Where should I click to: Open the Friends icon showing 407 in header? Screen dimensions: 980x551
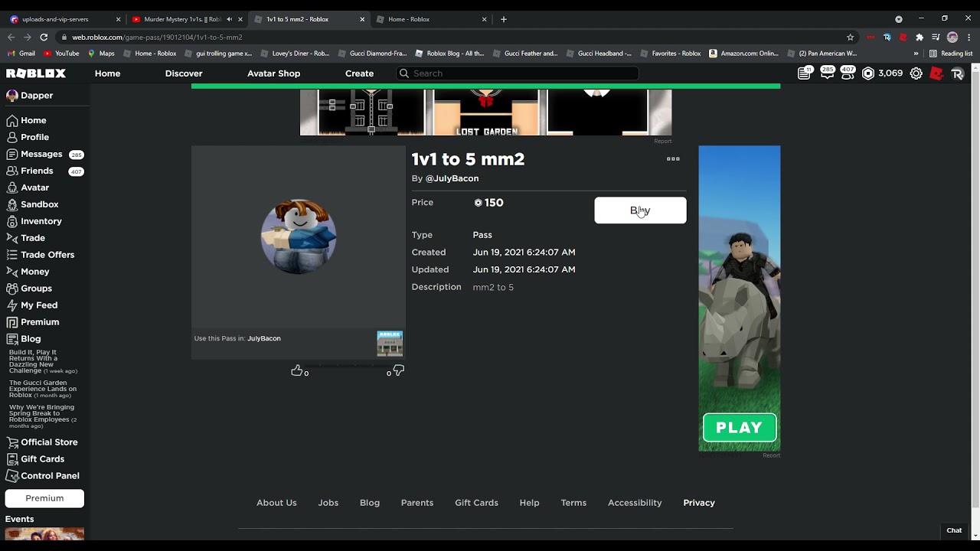pyautogui.click(x=848, y=73)
